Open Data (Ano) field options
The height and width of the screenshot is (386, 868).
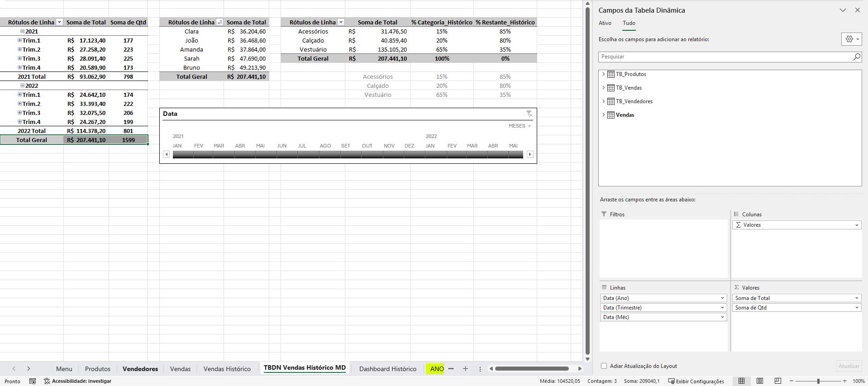pos(722,298)
